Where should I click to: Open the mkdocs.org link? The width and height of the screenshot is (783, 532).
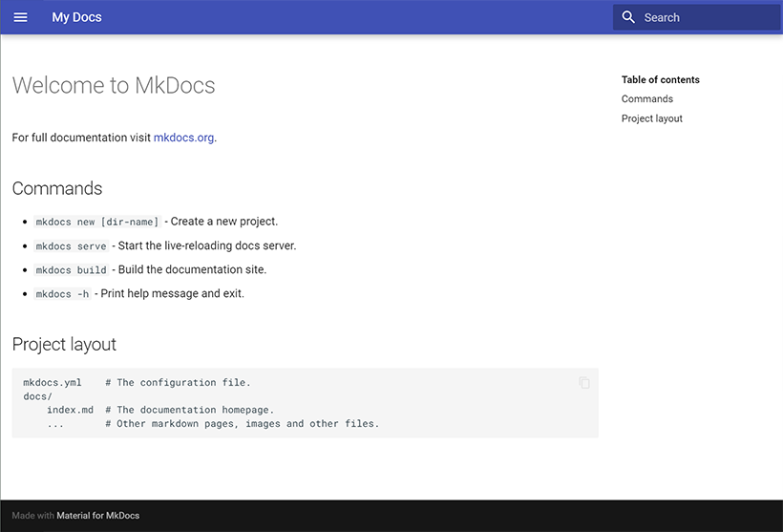(183, 138)
